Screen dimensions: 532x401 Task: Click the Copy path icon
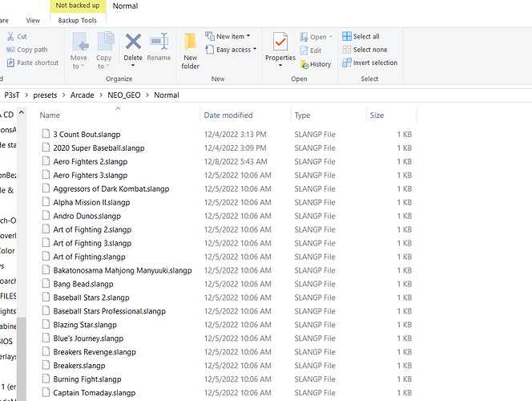pos(10,50)
